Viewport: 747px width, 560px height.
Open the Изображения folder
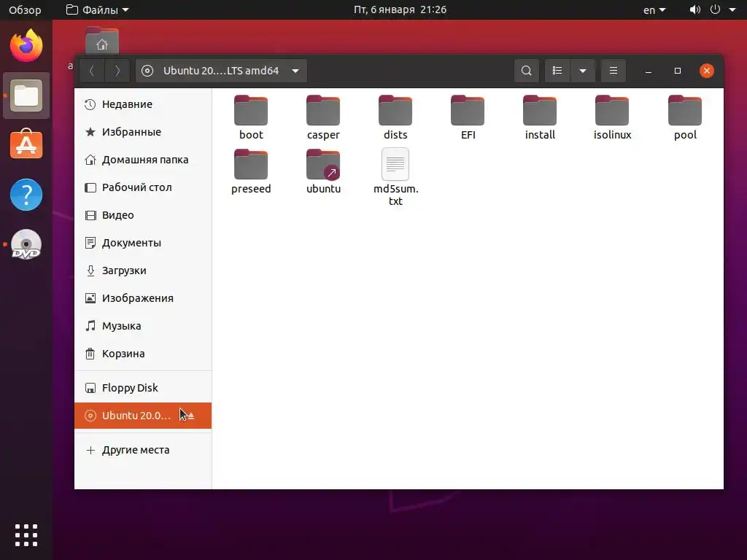143,298
